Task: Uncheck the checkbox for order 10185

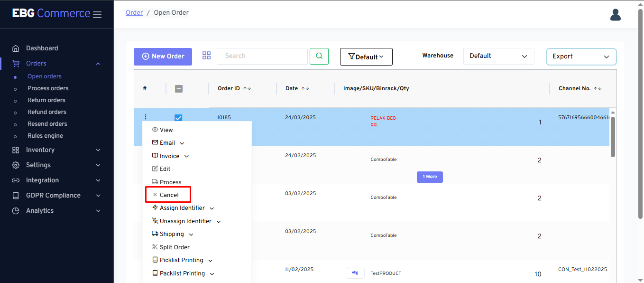Action: 178,118
